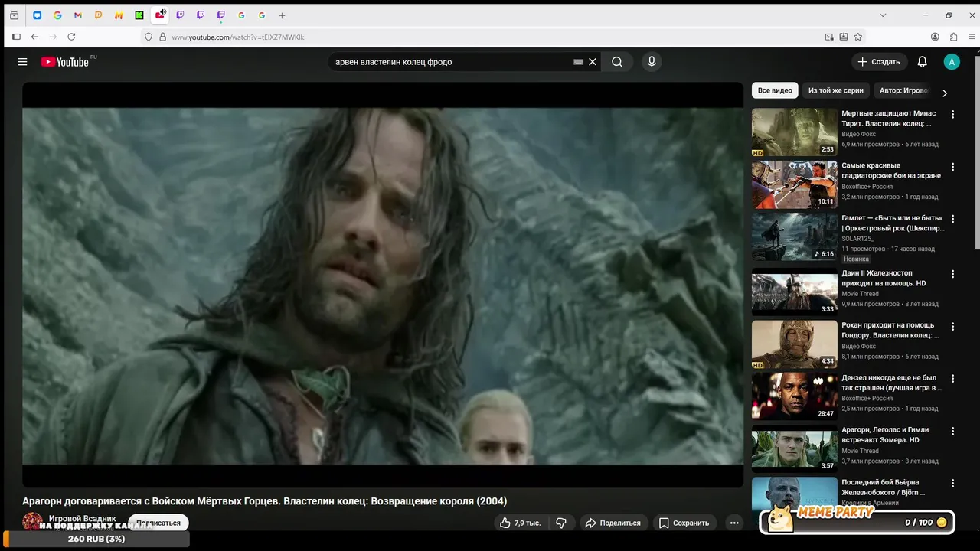980x551 pixels.
Task: Open menu for 'Самые красивые гладиаторские бои' video
Action: [953, 167]
